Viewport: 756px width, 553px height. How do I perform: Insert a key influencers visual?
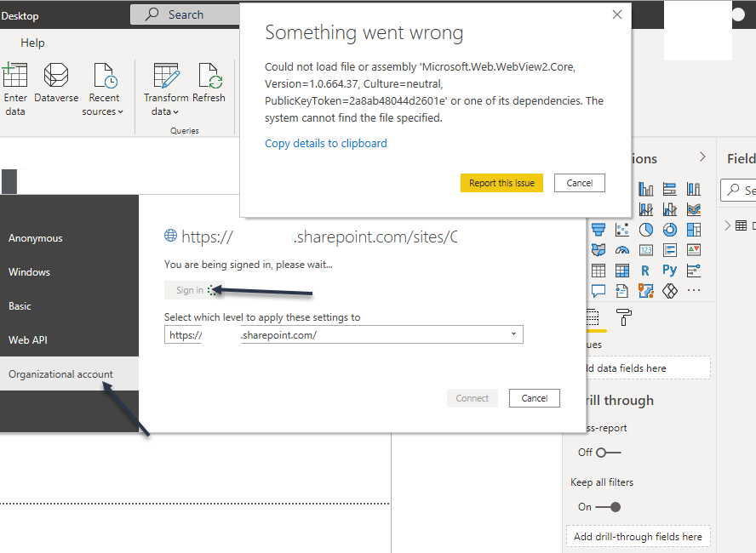pyautogui.click(x=694, y=271)
